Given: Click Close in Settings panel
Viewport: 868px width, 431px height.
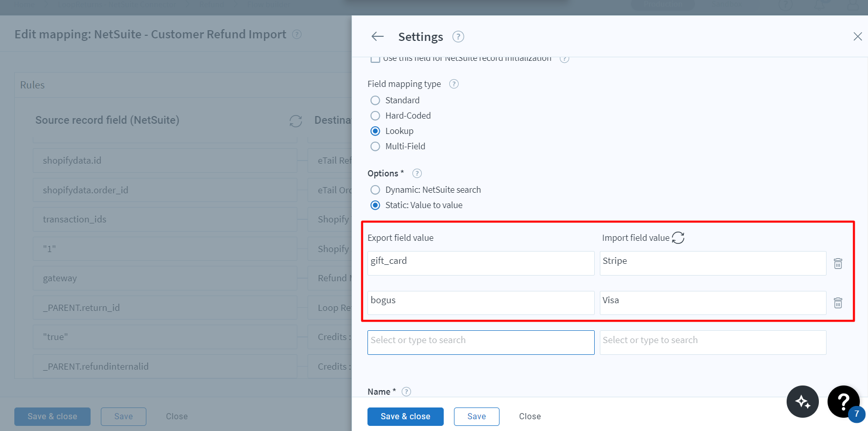Looking at the screenshot, I should [x=530, y=417].
